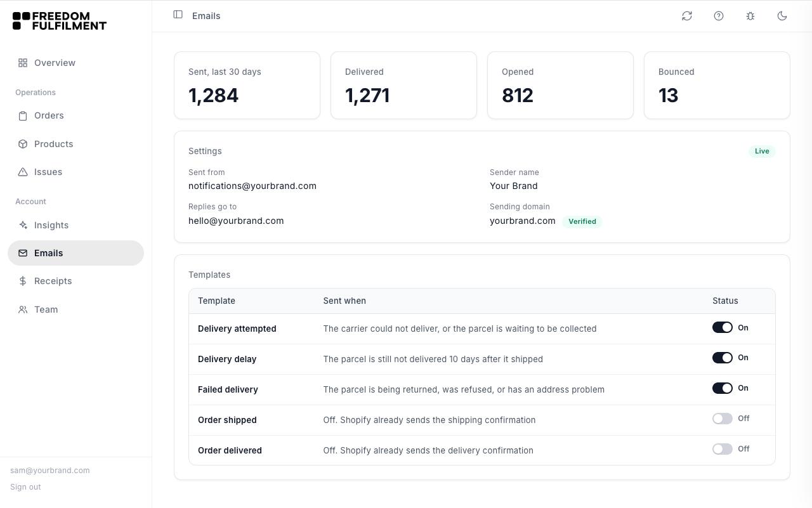
Task: Open the help question-mark icon
Action: 719,16
